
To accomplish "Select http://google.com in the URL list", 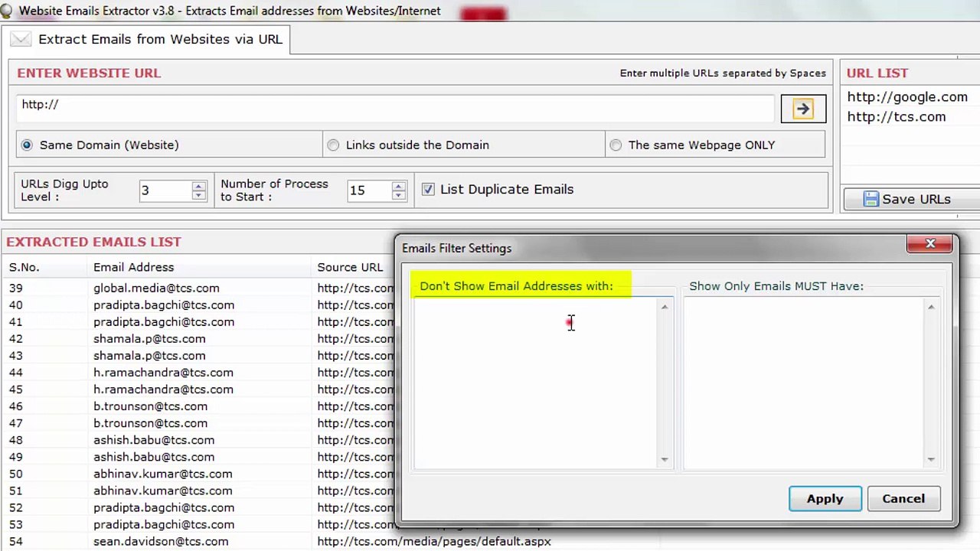I will 907,97.
